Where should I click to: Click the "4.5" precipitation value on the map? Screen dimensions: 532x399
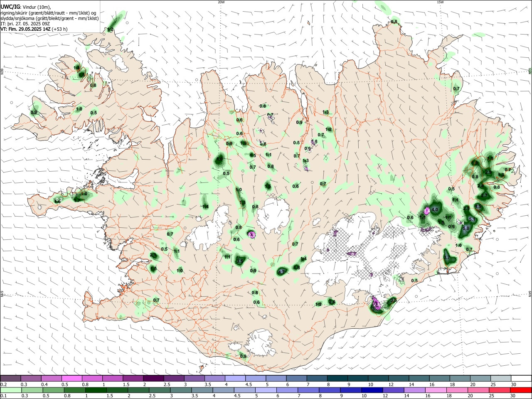click(x=478, y=206)
